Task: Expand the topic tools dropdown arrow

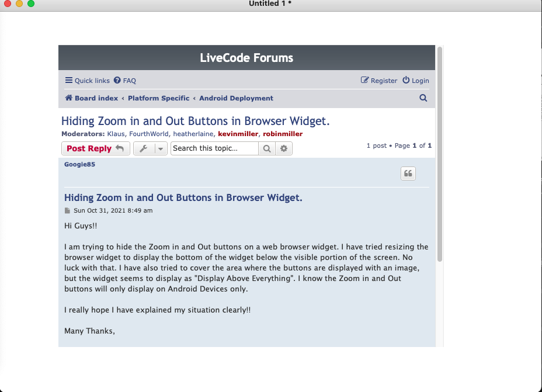Action: pyautogui.click(x=161, y=148)
